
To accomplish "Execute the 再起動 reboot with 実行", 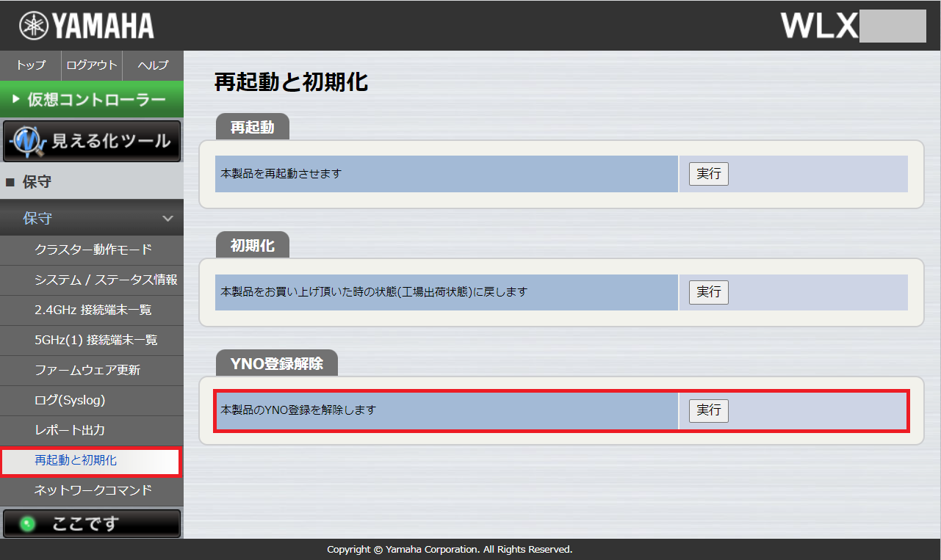I will click(707, 173).
